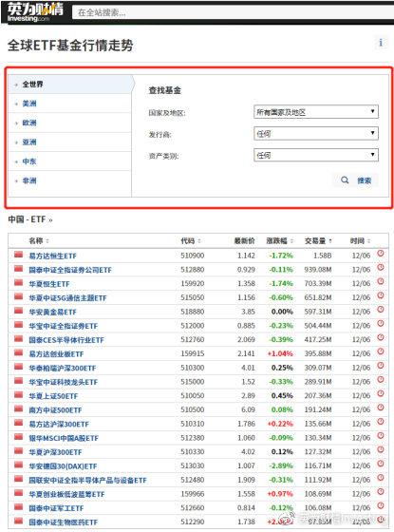
Task: Click clock icon on 华夏上证50ETF row
Action: click(x=381, y=393)
